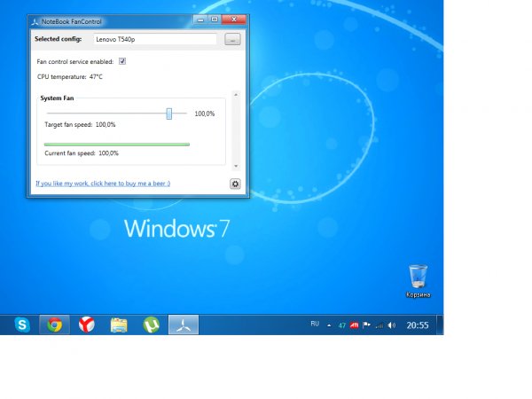Open the ATI tray icon
Image resolution: width=532 pixels, height=399 pixels.
354,325
